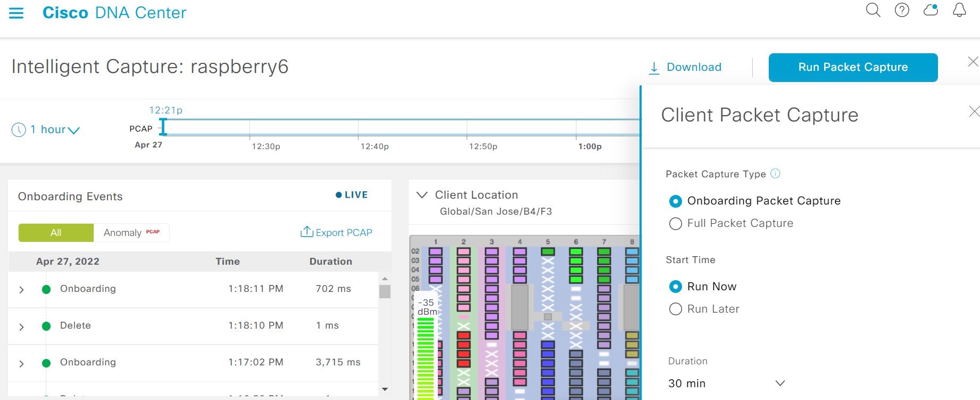Screen dimensions: 980x400
Task: Open the hamburger navigation menu
Action: click(x=16, y=13)
